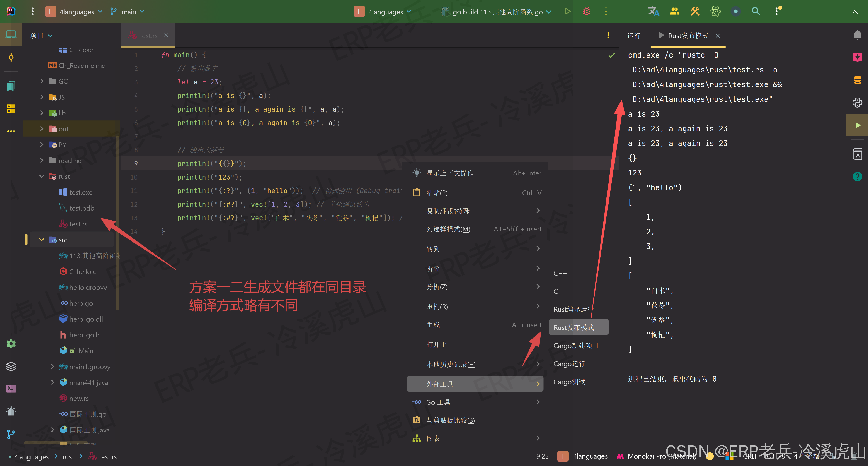868x466 pixels.
Task: Open the debugger with the bug icon
Action: pos(586,12)
